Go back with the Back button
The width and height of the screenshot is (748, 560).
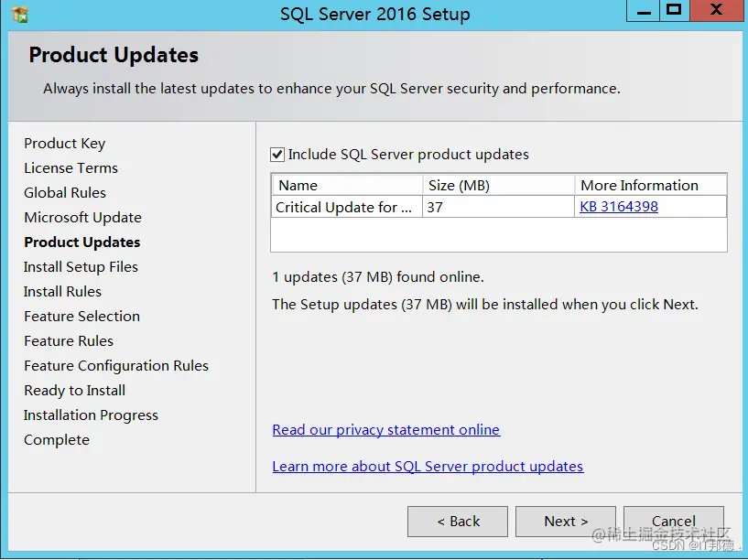[458, 522]
